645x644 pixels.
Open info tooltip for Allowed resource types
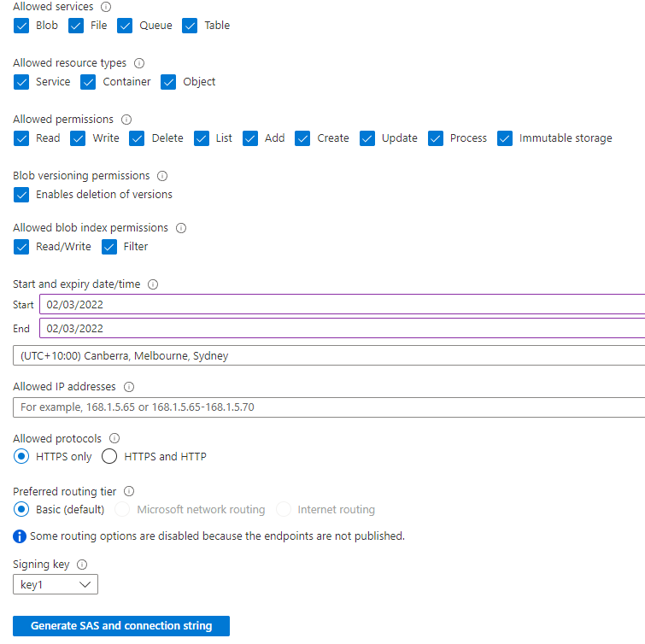(x=139, y=63)
